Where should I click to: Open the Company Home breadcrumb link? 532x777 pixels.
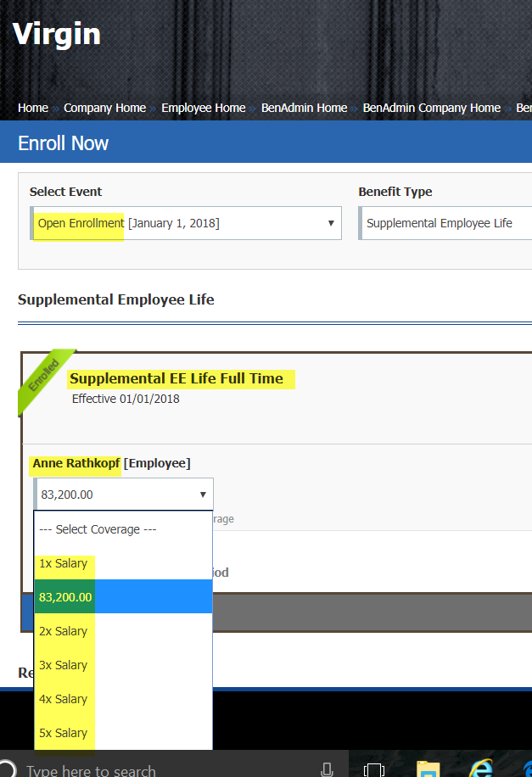tap(104, 108)
